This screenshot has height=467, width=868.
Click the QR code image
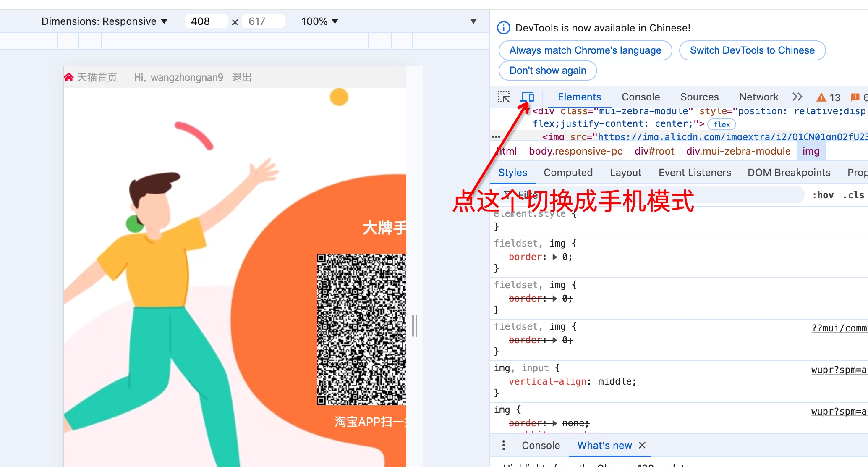coord(361,330)
